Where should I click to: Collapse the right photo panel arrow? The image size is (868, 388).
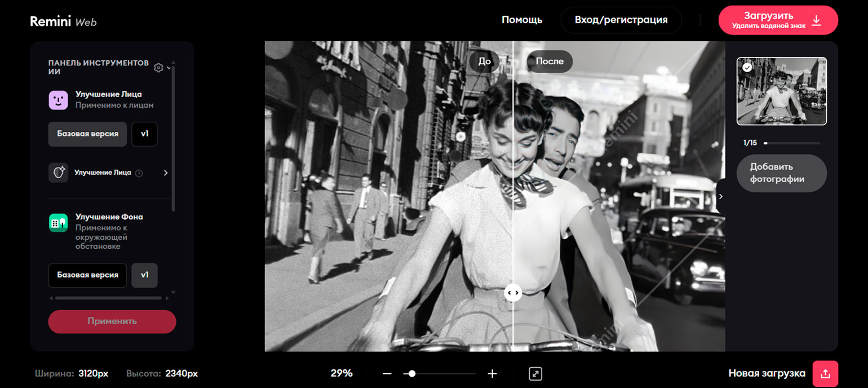[720, 196]
